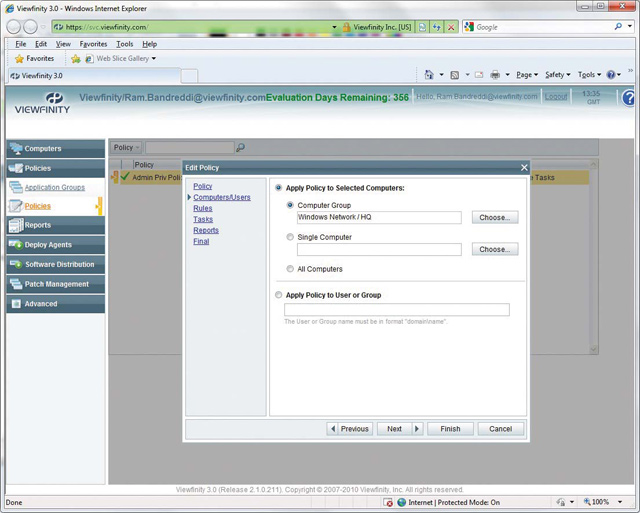Go to the Final step link
The height and width of the screenshot is (513, 640).
201,241
